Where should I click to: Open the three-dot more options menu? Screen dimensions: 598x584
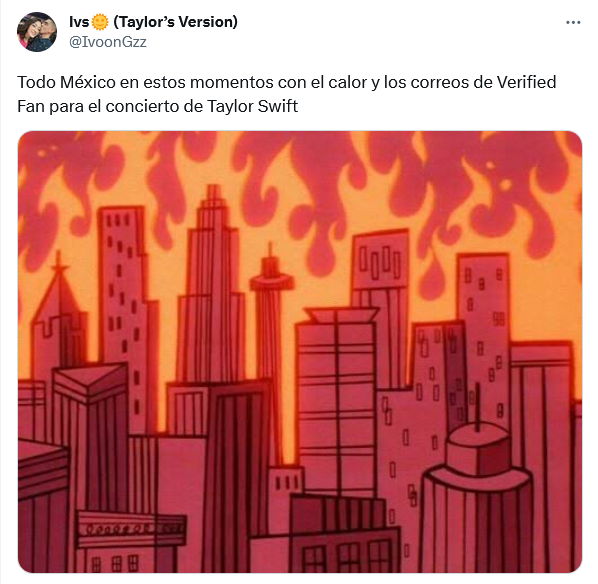click(x=573, y=23)
